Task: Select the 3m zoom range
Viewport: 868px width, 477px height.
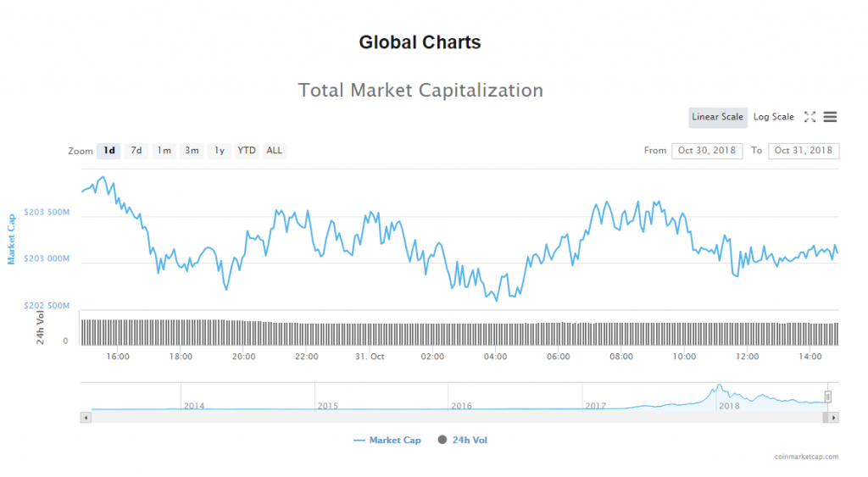Action: tap(192, 151)
